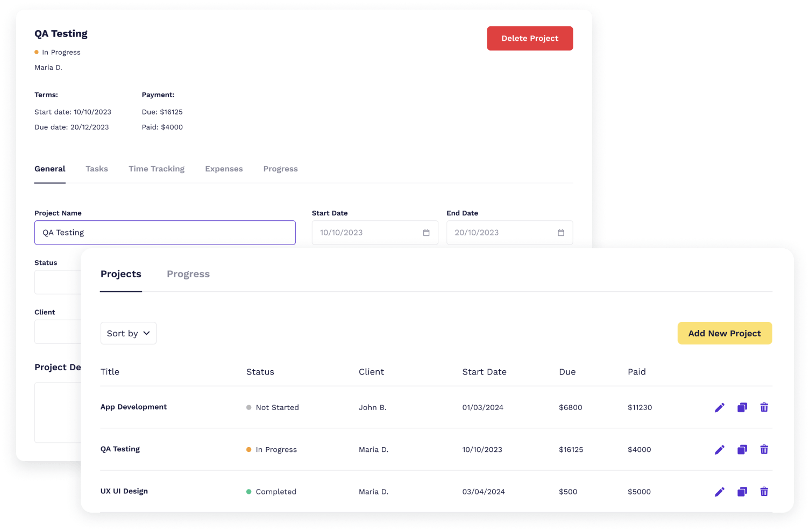Delete the UX UI Design project
Viewport: 810px width, 532px height.
(764, 492)
